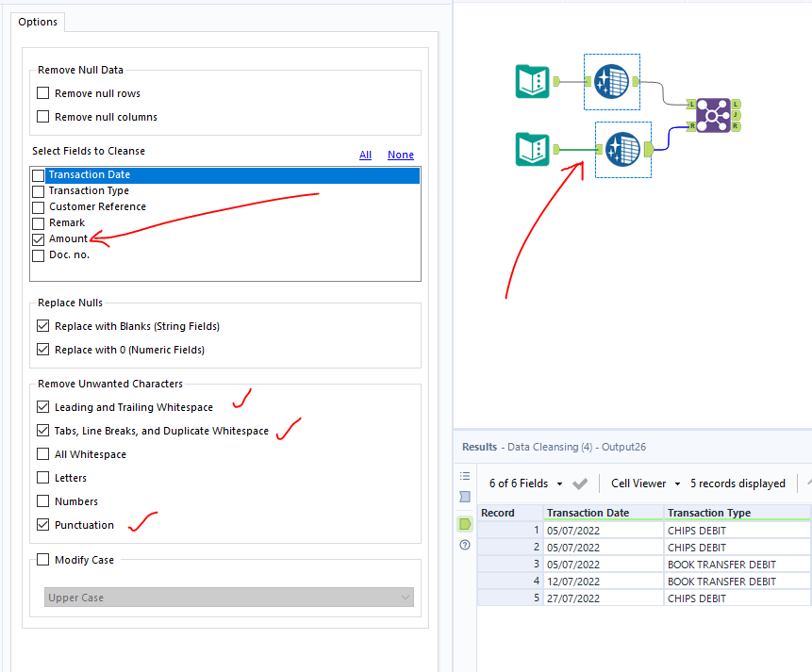
Task: Check the All Whitespace option
Action: [x=42, y=453]
